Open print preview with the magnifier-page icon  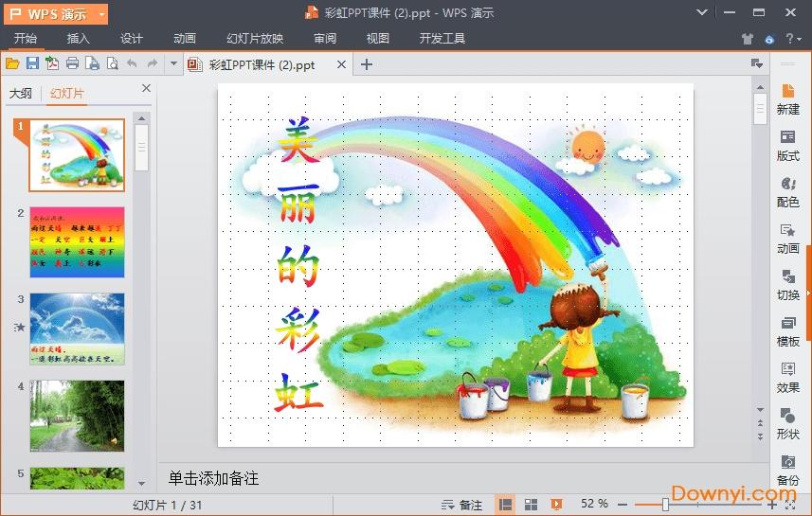(112, 63)
